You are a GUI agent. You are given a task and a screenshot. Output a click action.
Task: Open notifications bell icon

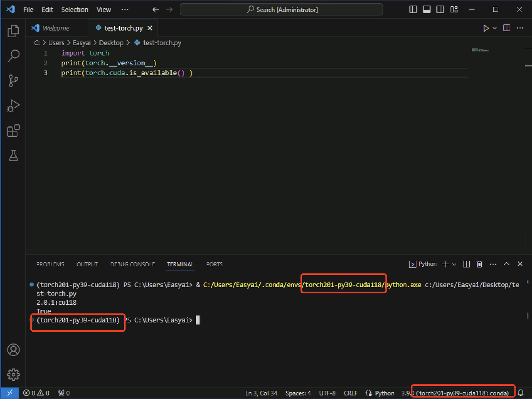click(521, 393)
